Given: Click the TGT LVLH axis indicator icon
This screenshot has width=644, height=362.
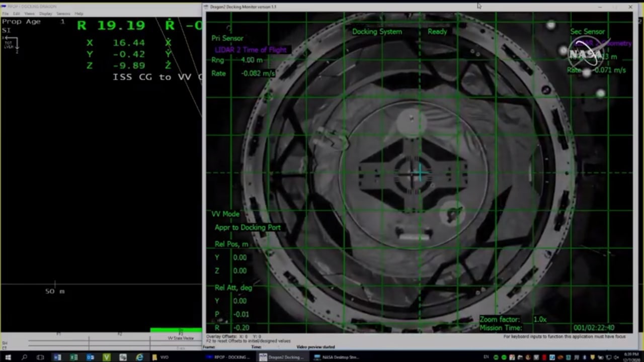Looking at the screenshot, I should [11, 43].
